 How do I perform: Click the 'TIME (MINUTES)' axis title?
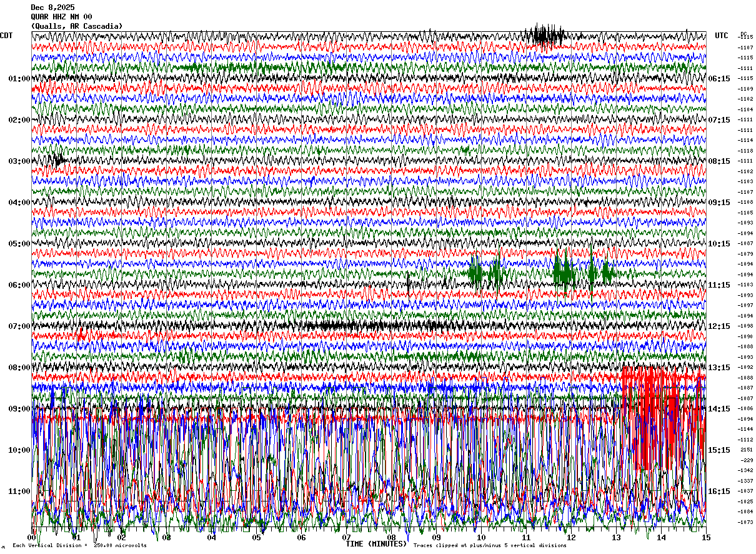point(376,544)
